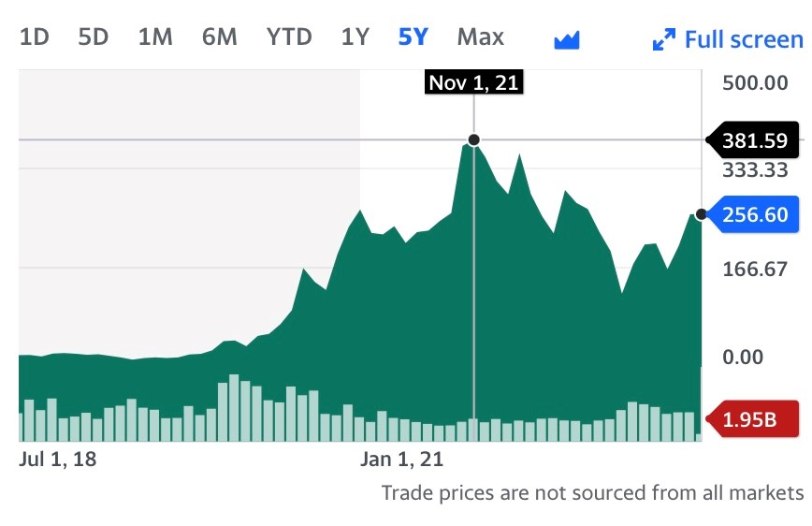Click the blue 256.60 current price tag
This screenshot has width=812, height=526.
(x=754, y=214)
